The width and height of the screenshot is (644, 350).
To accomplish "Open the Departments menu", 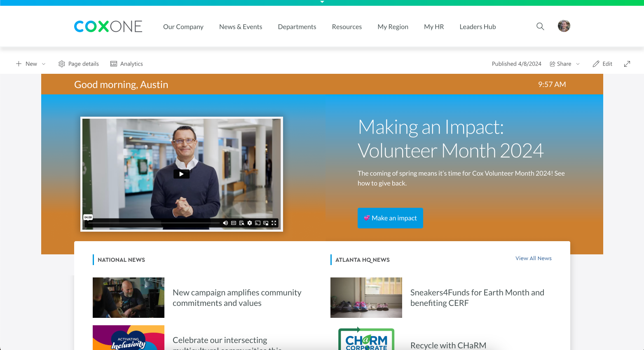I will [x=297, y=27].
